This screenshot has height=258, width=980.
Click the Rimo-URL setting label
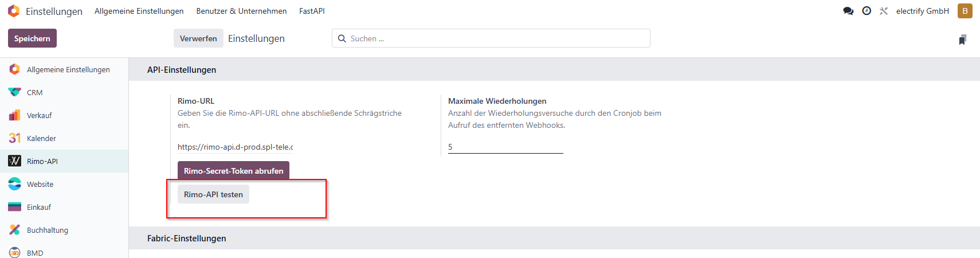pos(196,101)
